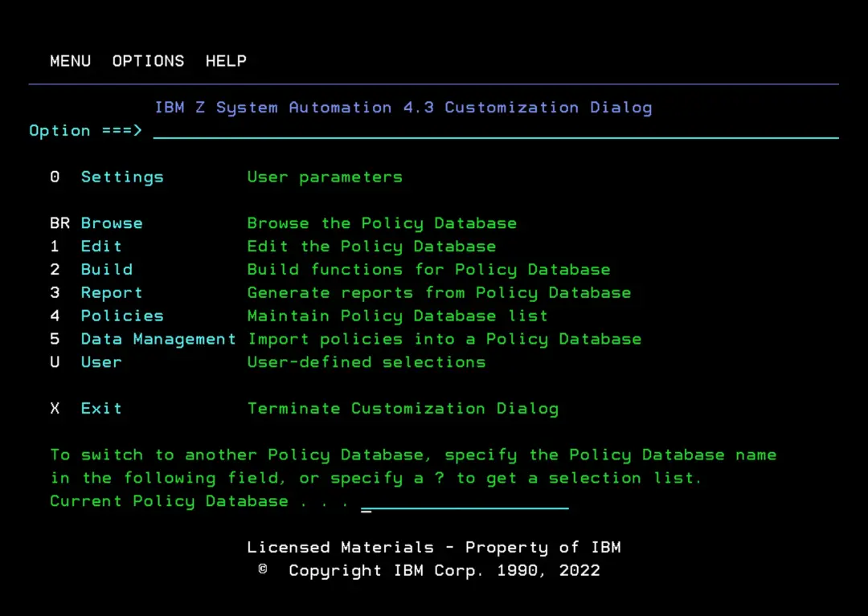This screenshot has width=868, height=616.
Task: Click the Option ===> input field
Action: (496, 131)
